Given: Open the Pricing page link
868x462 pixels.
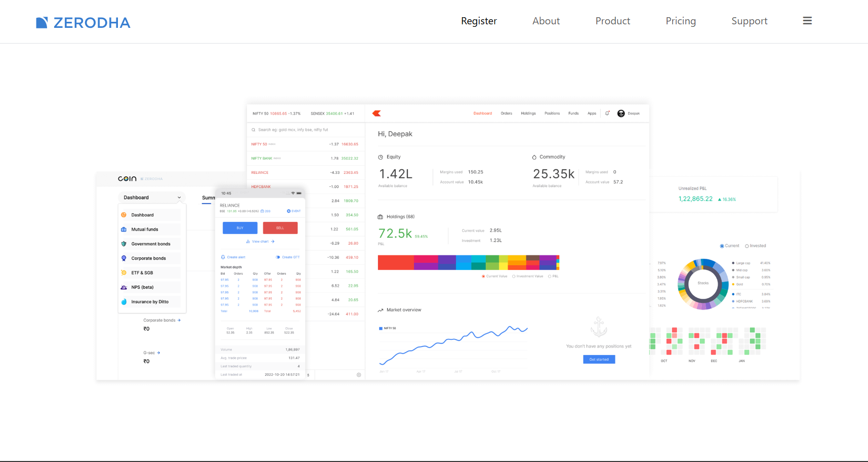Looking at the screenshot, I should 681,21.
